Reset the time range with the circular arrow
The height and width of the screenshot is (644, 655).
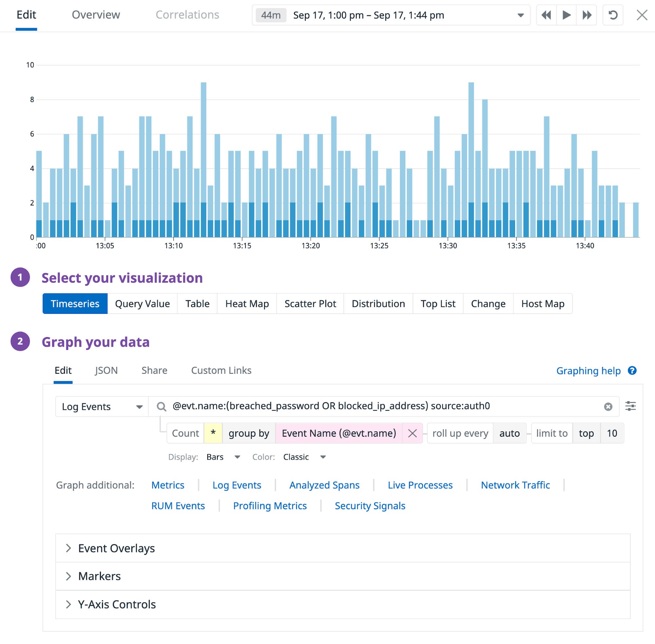click(x=613, y=15)
